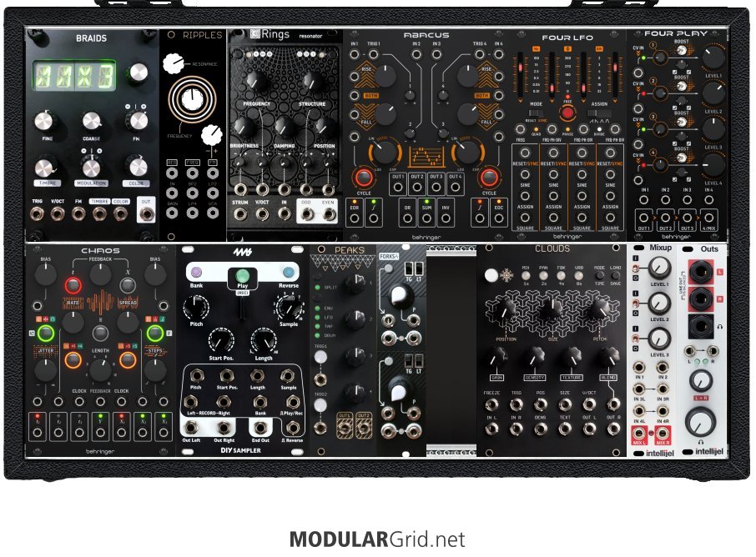Click the Clouds POSITION knob
Image resolution: width=756 pixels, height=557 pixels.
505,311
